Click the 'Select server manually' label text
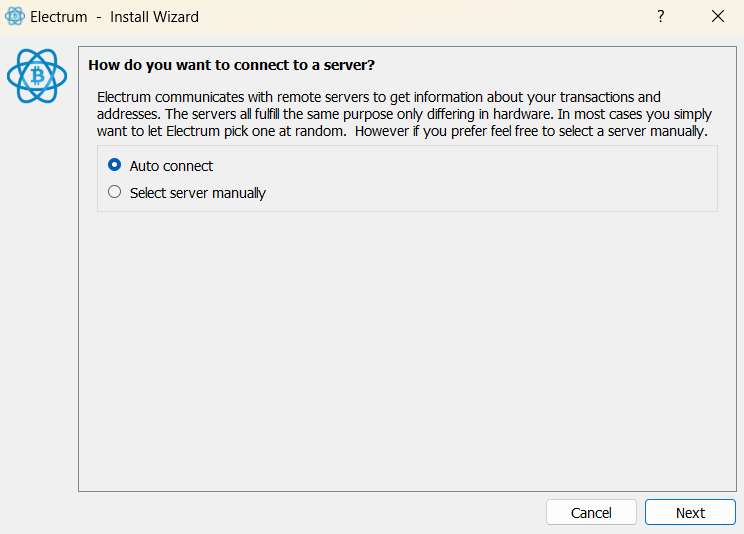The image size is (744, 534). pyautogui.click(x=198, y=193)
